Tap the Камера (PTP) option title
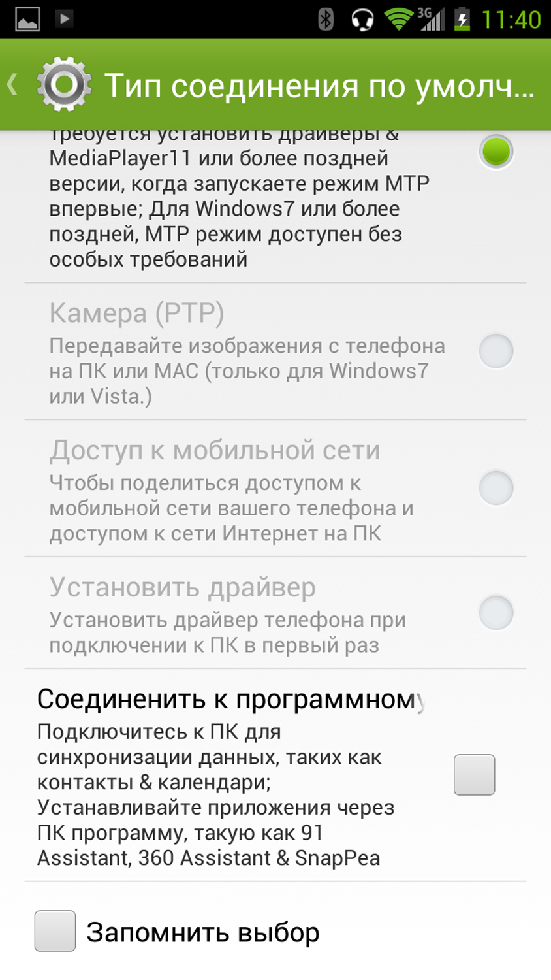 (137, 314)
